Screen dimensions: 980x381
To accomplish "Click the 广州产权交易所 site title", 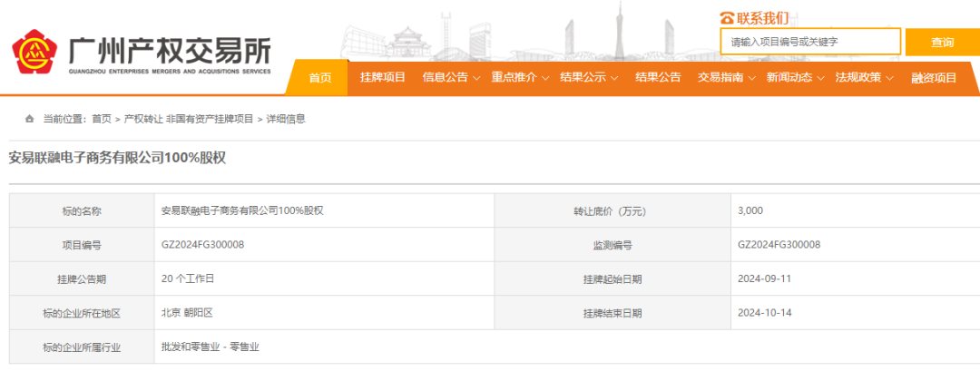I will point(169,49).
